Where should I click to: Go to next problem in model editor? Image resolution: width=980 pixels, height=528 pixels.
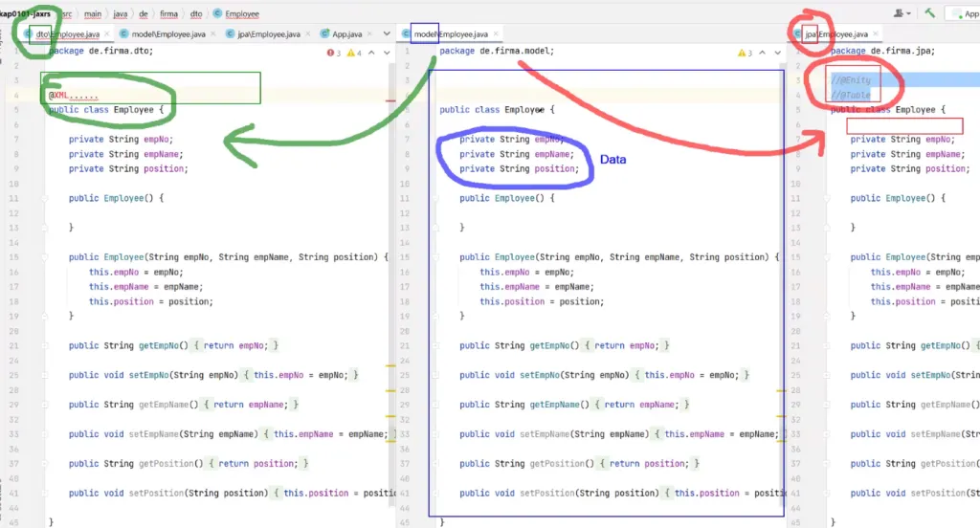click(777, 53)
